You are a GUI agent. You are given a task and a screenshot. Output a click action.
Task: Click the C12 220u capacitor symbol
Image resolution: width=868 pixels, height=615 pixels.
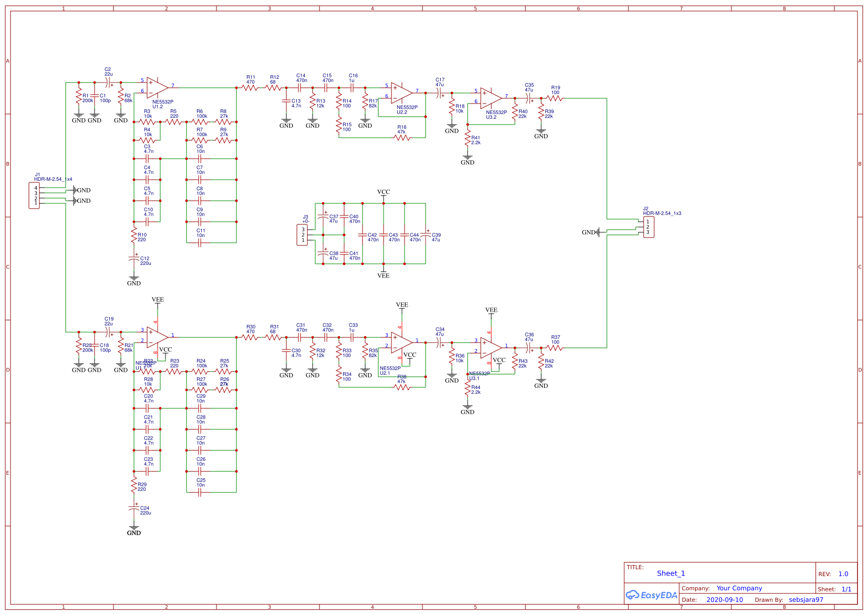click(134, 259)
